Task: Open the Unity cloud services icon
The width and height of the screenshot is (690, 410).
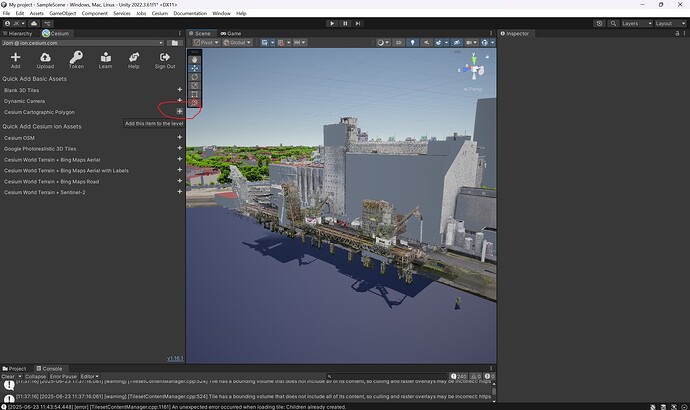Action: pos(34,23)
